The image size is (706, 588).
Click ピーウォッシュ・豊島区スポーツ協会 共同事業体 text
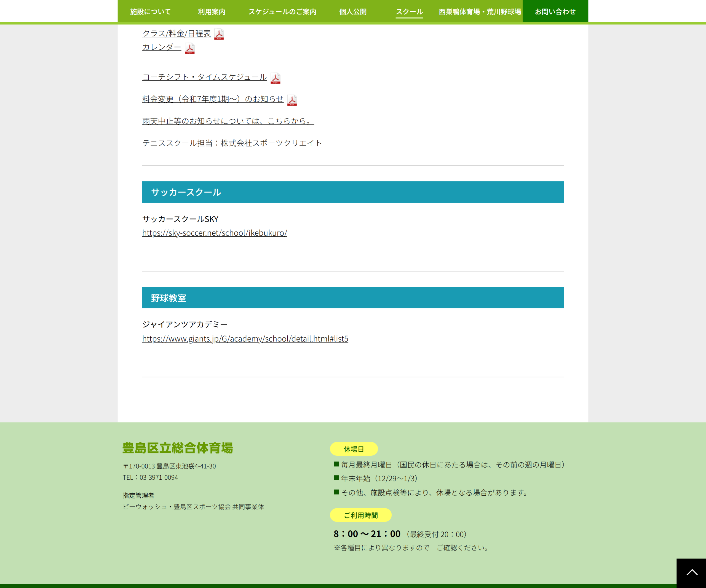tap(193, 507)
